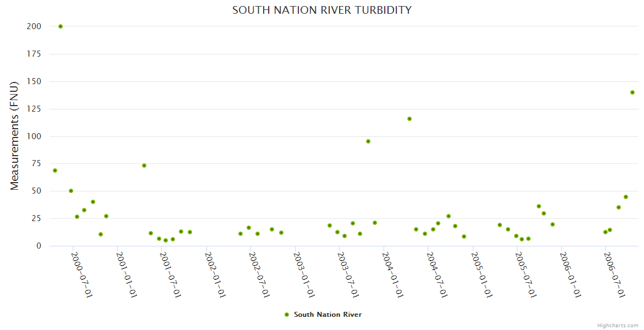The image size is (644, 330).
Task: Click the green South Nation River legend marker
Action: pos(286,315)
